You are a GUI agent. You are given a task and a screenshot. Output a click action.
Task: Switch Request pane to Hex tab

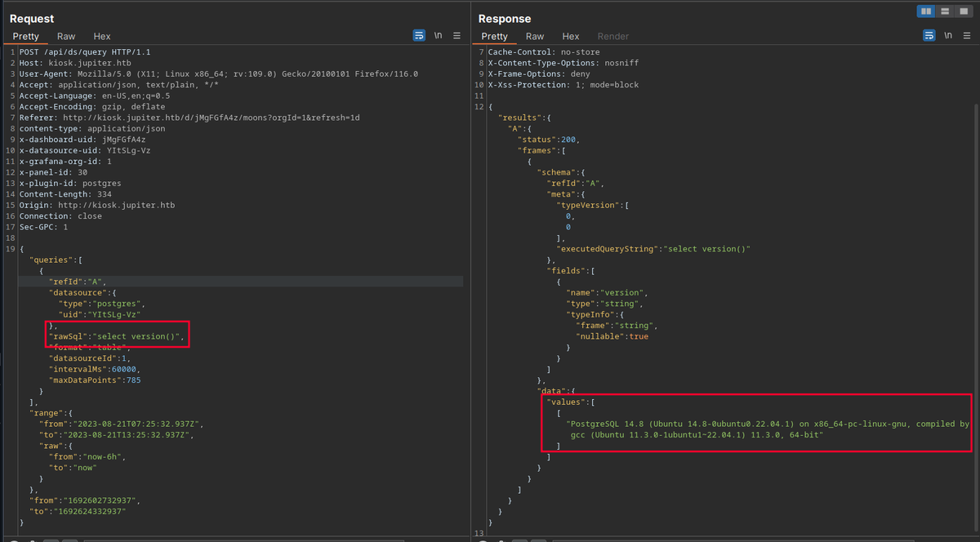click(x=102, y=36)
